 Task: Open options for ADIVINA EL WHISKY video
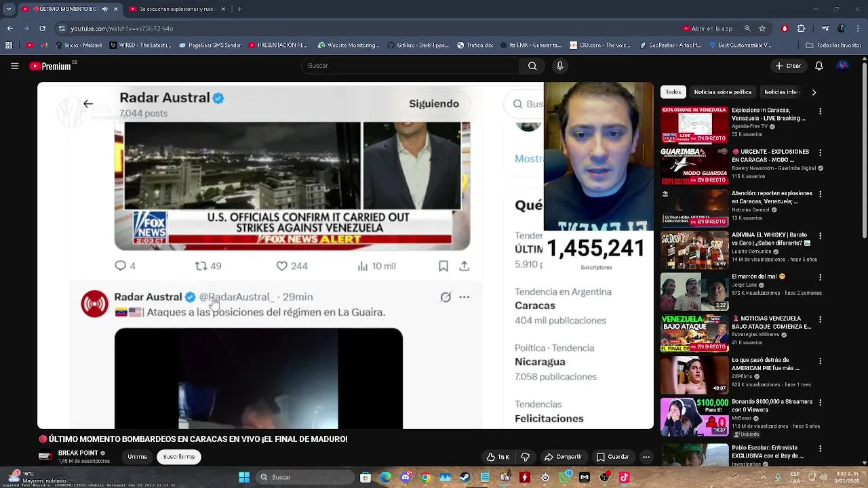[821, 236]
